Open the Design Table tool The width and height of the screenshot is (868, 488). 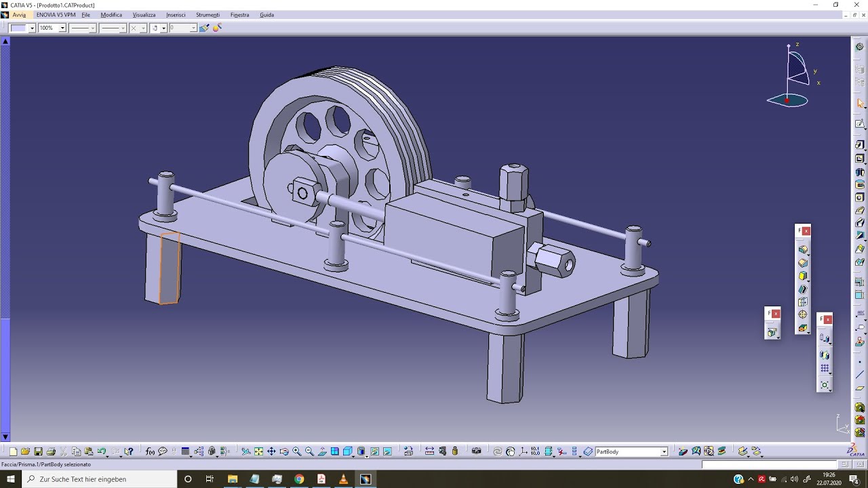pyautogui.click(x=185, y=451)
